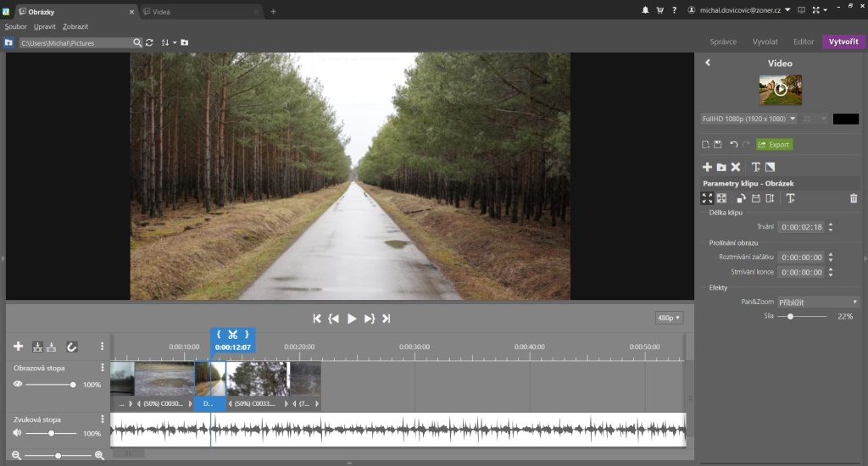
Task: Toggle the magnet snapping icon
Action: tap(71, 347)
